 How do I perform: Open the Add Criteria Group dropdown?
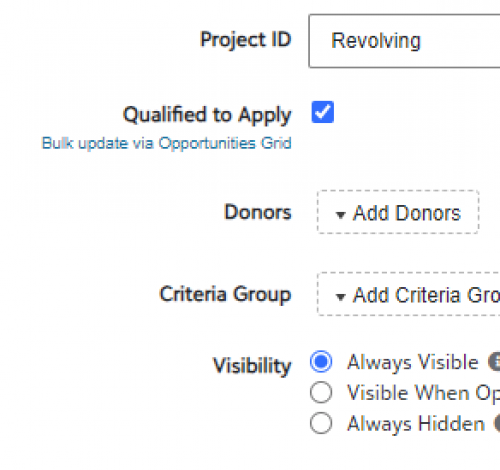[x=409, y=294]
